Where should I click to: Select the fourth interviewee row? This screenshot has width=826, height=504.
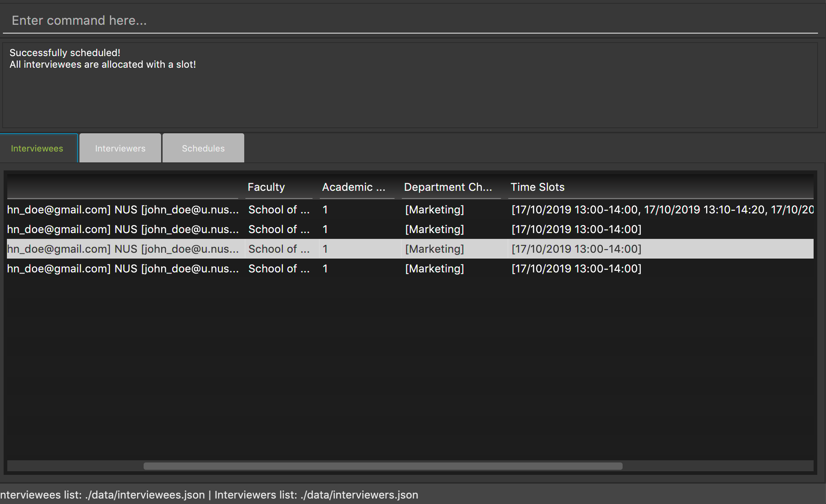[122, 269]
